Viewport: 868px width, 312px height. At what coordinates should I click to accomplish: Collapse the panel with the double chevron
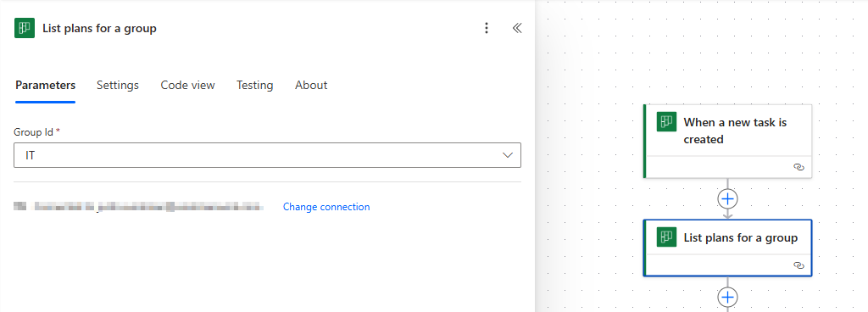517,28
